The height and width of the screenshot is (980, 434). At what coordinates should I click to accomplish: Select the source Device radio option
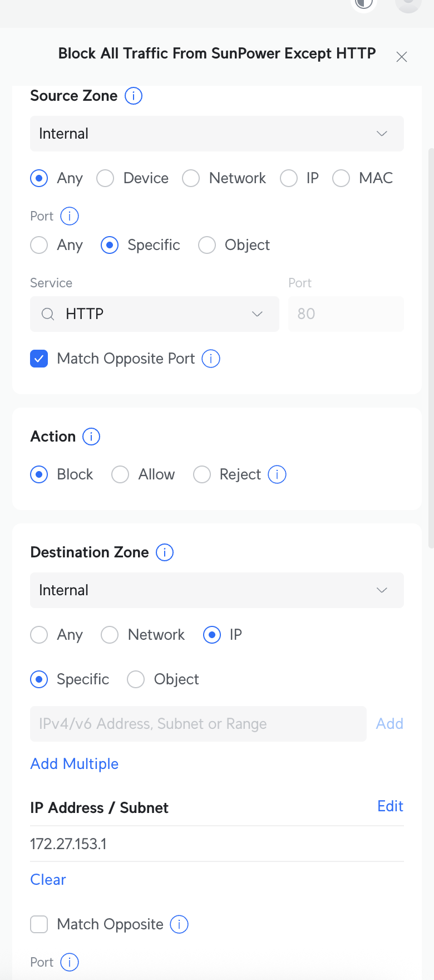tap(105, 178)
